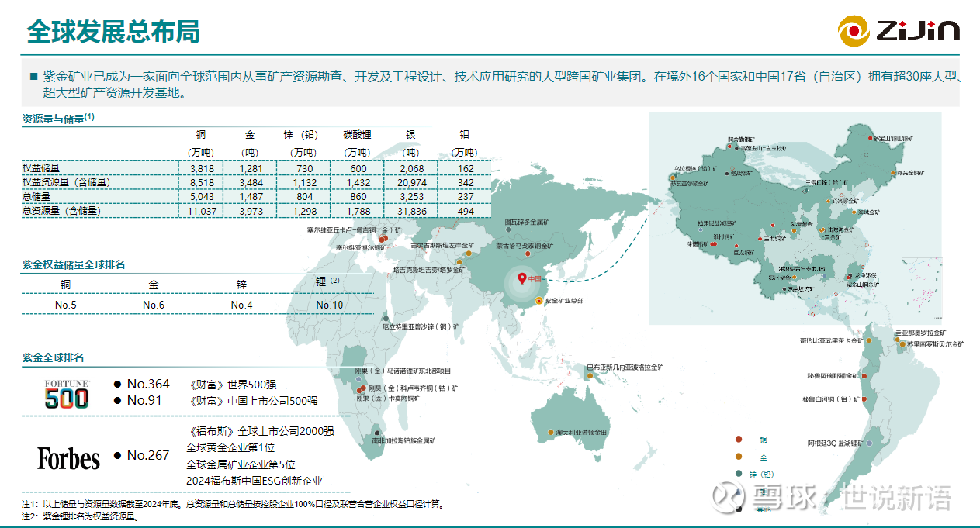This screenshot has height=528, width=980.
Task: Click the cell showing 1,281
Action: coord(251,168)
